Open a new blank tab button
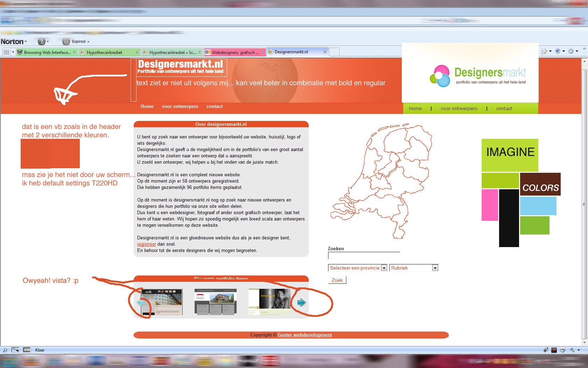The height and width of the screenshot is (368, 588). (334, 52)
